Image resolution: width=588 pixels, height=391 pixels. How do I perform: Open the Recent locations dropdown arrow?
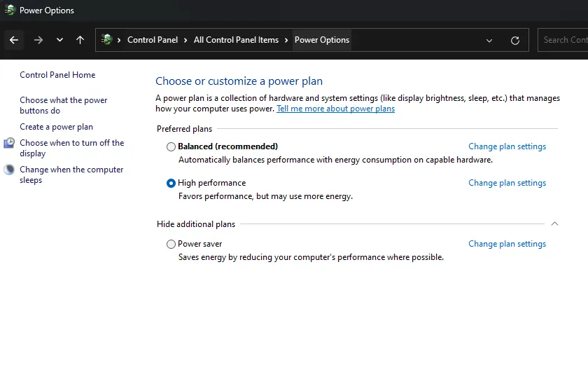(x=59, y=40)
